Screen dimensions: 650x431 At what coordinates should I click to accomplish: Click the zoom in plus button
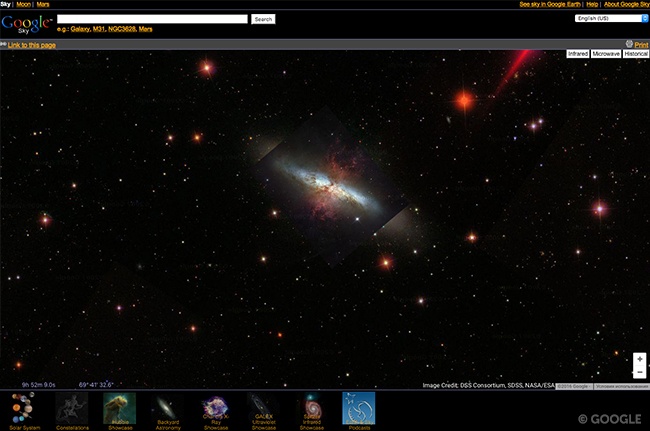click(639, 358)
